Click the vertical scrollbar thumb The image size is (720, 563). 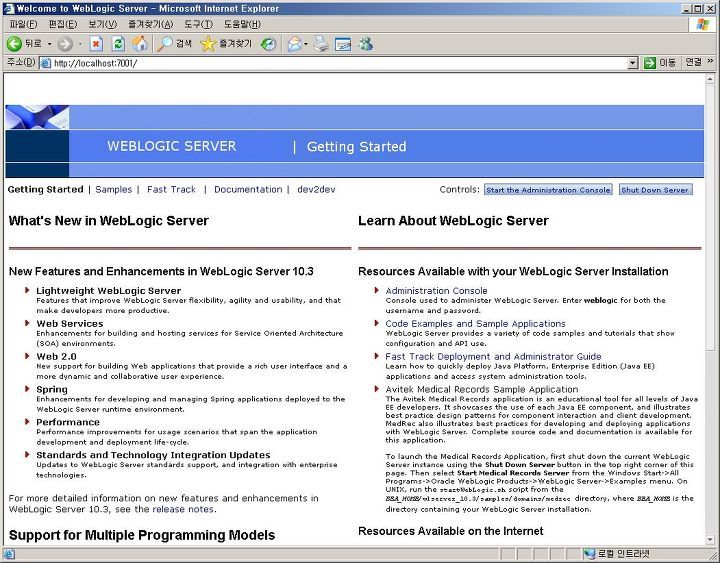pyautogui.click(x=710, y=217)
